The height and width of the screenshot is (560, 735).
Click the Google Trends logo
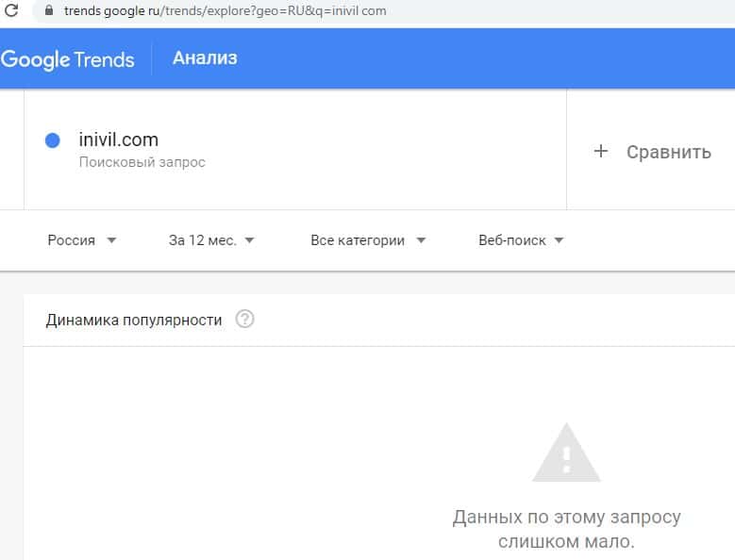tap(68, 59)
